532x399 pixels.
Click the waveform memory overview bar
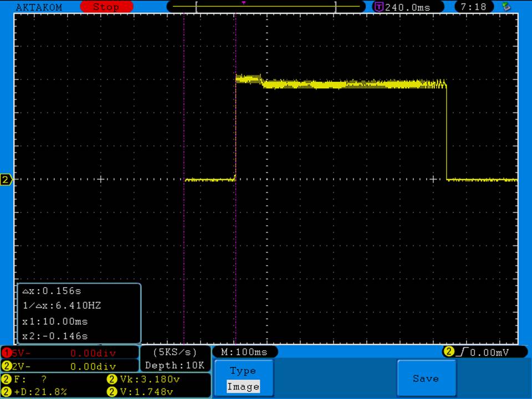[x=266, y=7]
